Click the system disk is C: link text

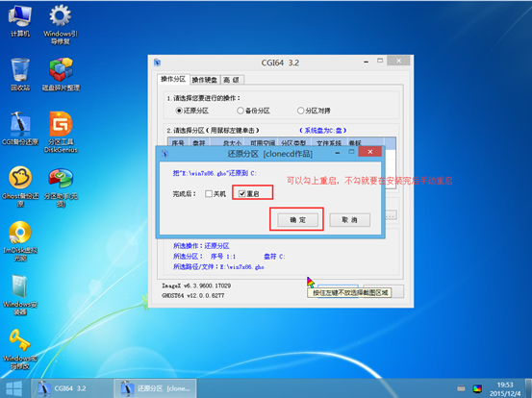(x=322, y=130)
